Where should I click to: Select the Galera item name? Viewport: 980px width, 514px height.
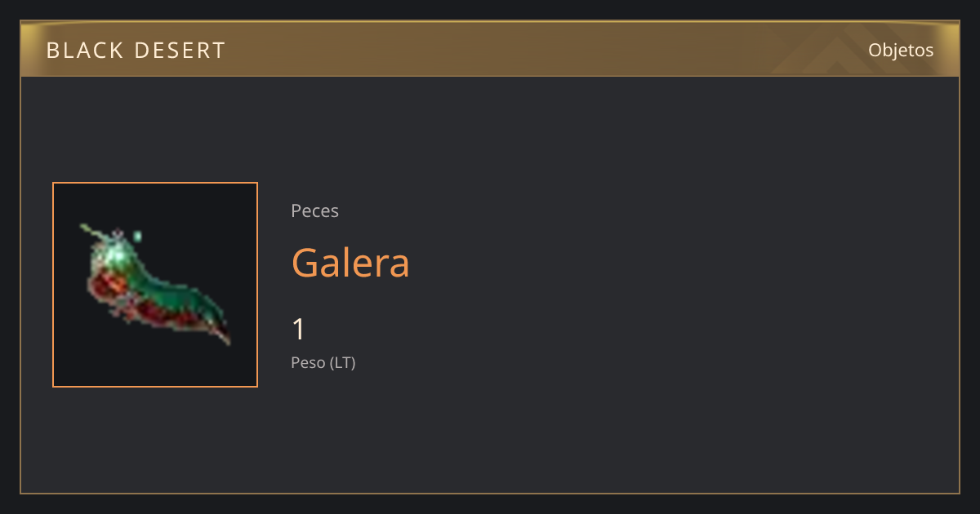[x=350, y=263]
